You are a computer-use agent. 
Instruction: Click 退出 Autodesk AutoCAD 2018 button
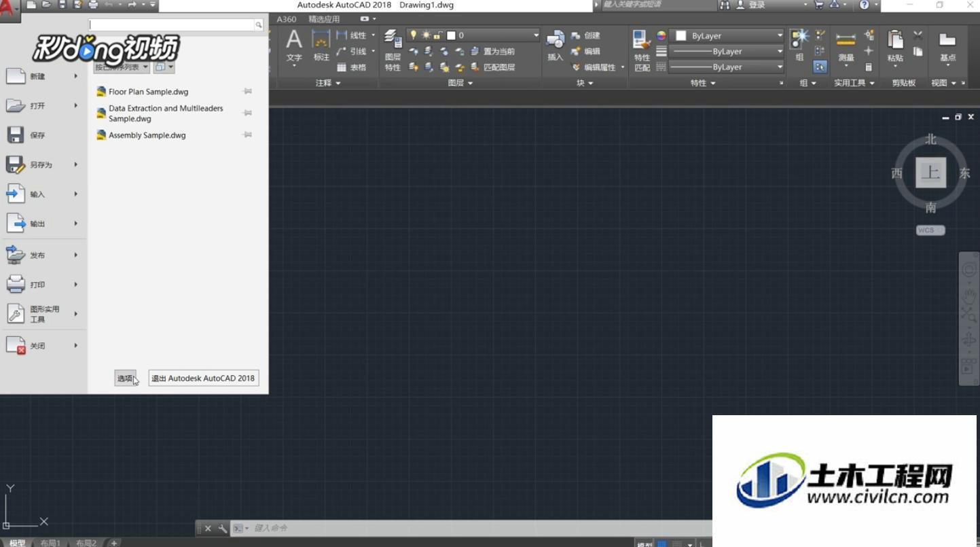tap(204, 378)
